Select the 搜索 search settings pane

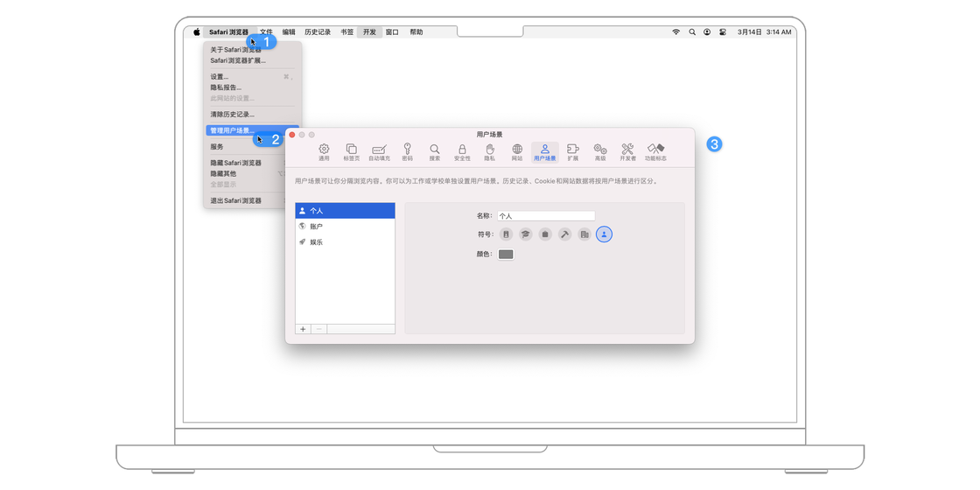pyautogui.click(x=434, y=152)
